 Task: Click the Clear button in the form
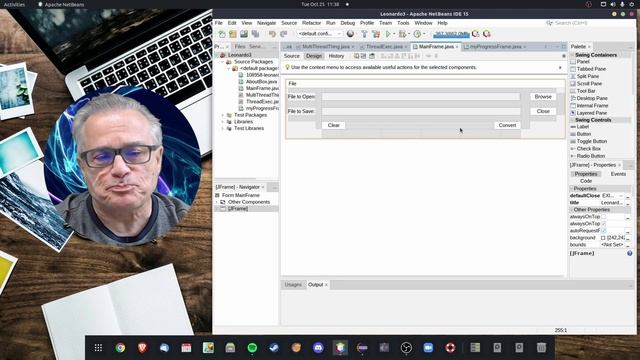pos(333,125)
